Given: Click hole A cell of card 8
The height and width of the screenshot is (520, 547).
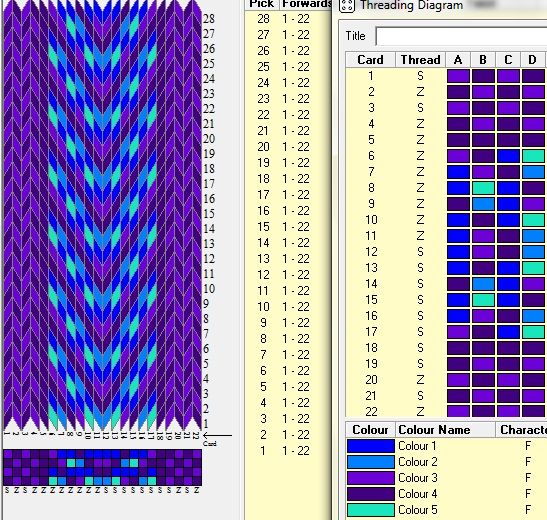Looking at the screenshot, I should [458, 188].
